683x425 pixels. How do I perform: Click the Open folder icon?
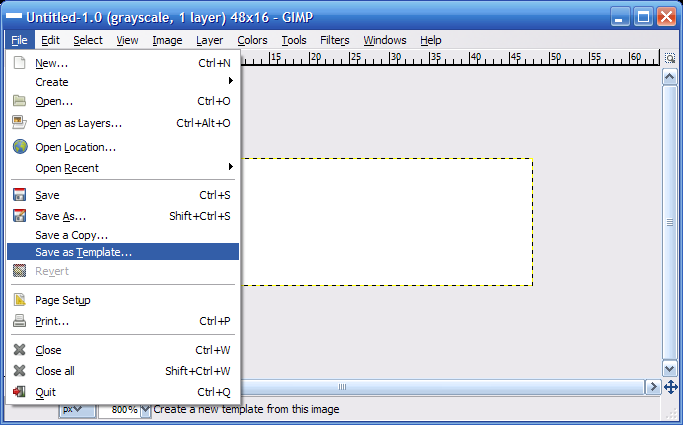pos(19,101)
